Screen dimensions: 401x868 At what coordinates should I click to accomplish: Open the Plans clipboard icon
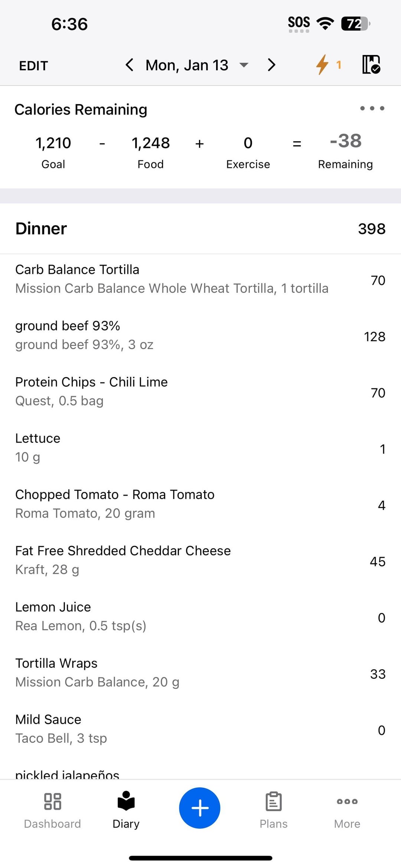tap(274, 801)
